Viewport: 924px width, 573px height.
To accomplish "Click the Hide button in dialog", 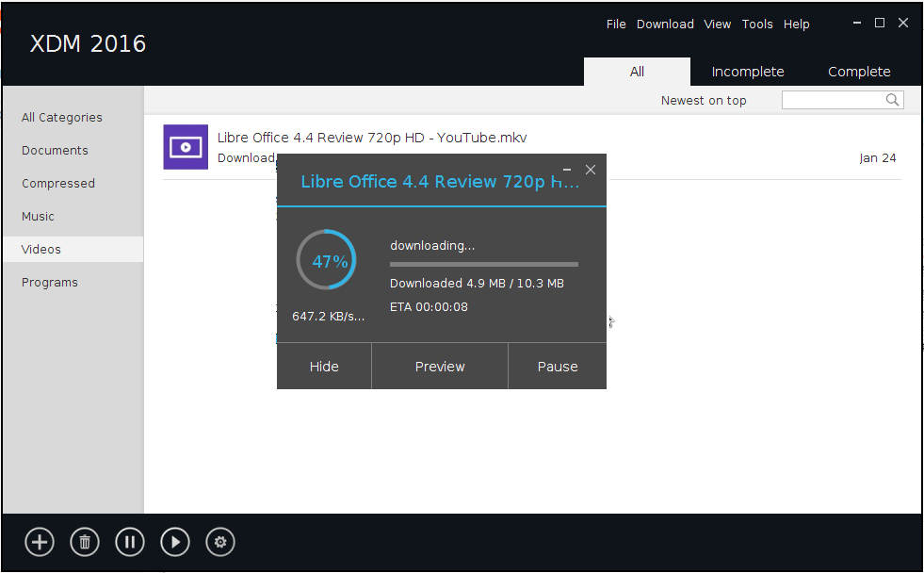I will pyautogui.click(x=324, y=366).
